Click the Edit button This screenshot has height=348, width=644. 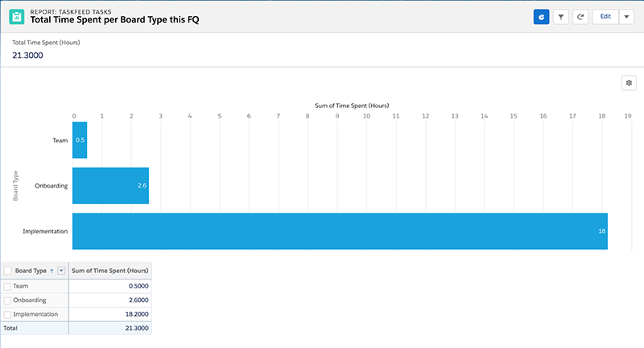(x=604, y=16)
